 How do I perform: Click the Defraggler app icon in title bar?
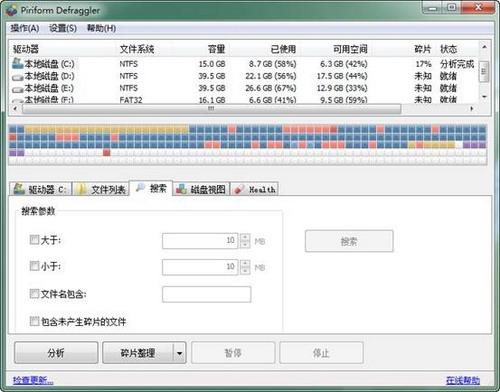pyautogui.click(x=12, y=10)
